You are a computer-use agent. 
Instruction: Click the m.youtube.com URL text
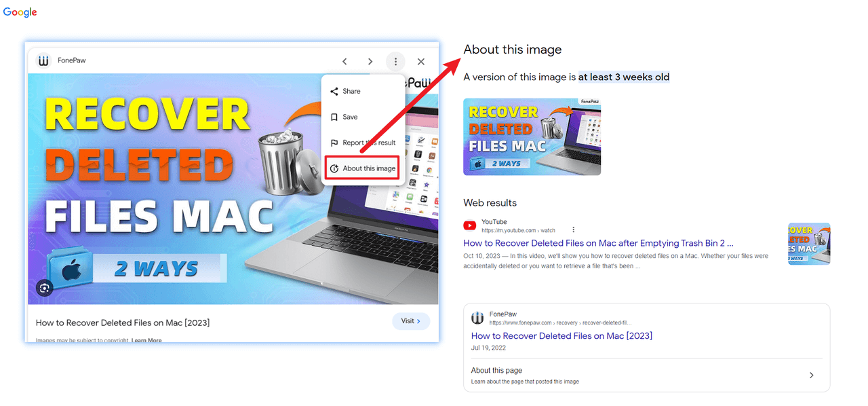tap(518, 231)
